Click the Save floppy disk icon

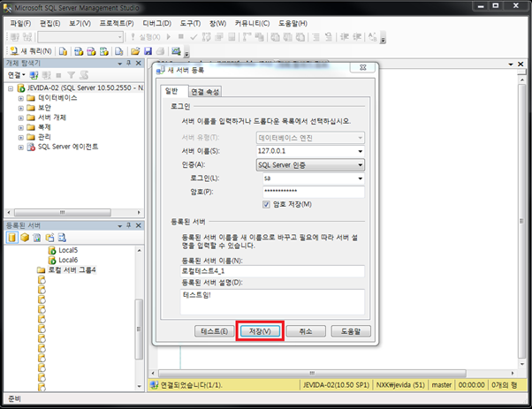pyautogui.click(x=148, y=51)
